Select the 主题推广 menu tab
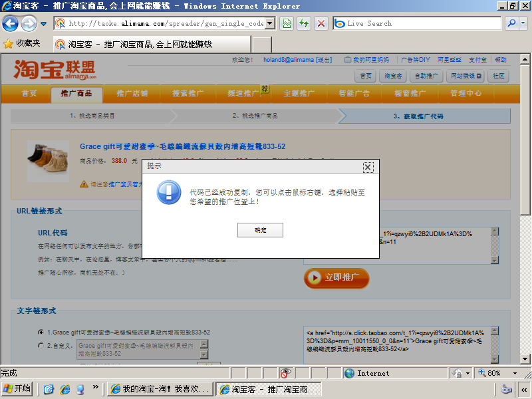Screen dimensions: 532x399 tap(299, 93)
